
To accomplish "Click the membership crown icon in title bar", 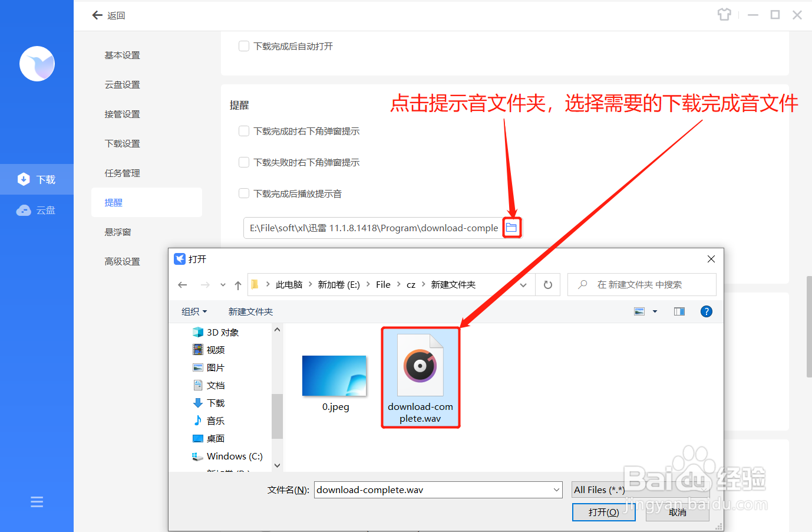I will (724, 14).
